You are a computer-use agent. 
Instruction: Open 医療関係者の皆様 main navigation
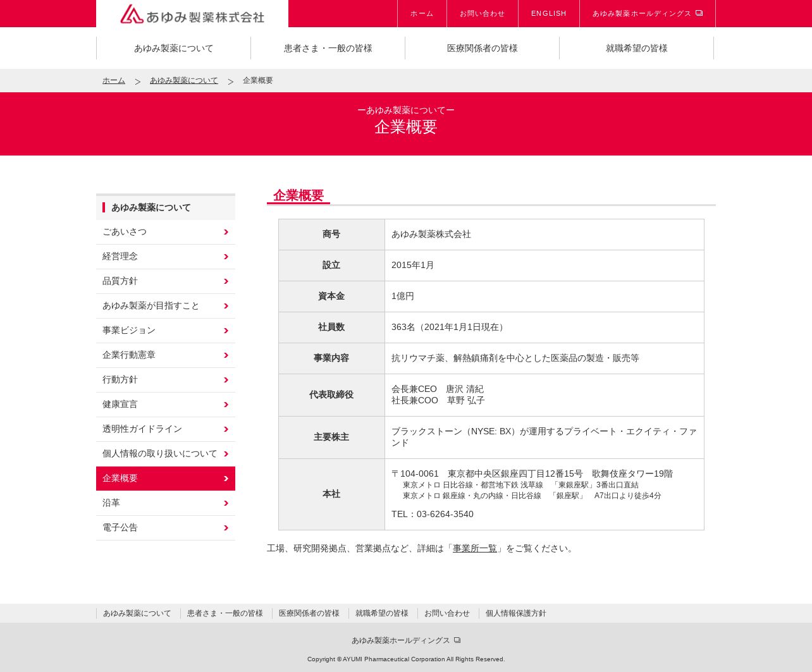pos(482,48)
